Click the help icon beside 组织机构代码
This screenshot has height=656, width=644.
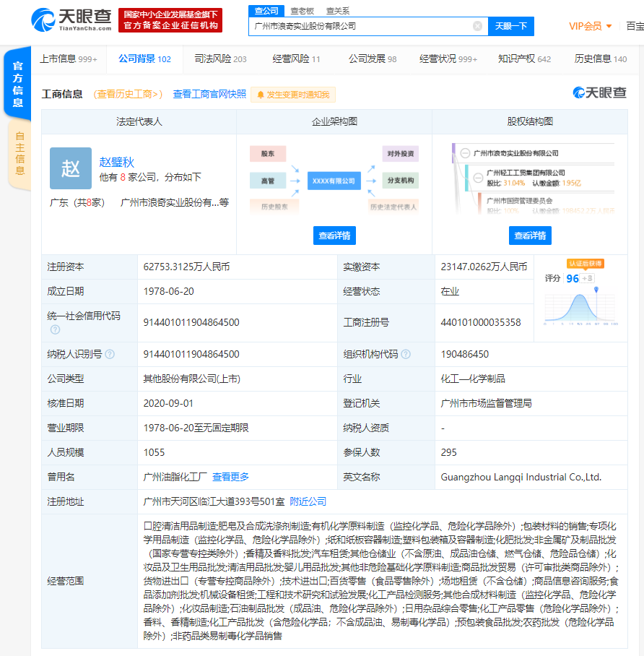pos(406,354)
